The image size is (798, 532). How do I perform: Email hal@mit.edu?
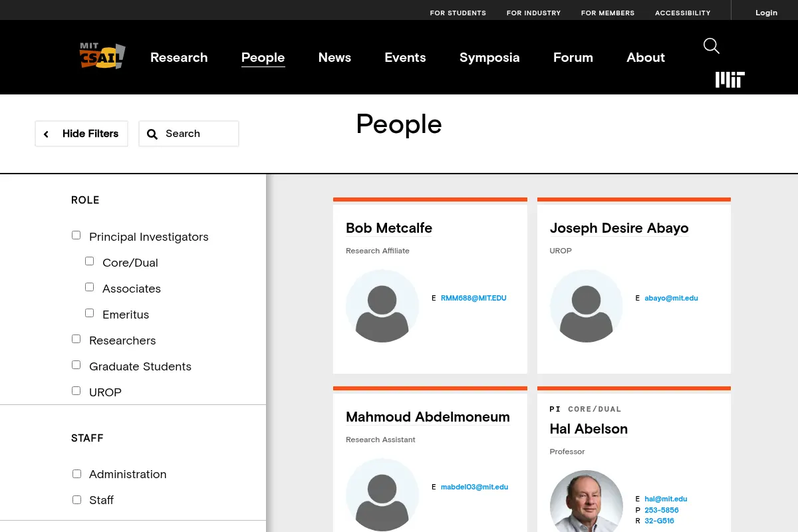click(666, 499)
